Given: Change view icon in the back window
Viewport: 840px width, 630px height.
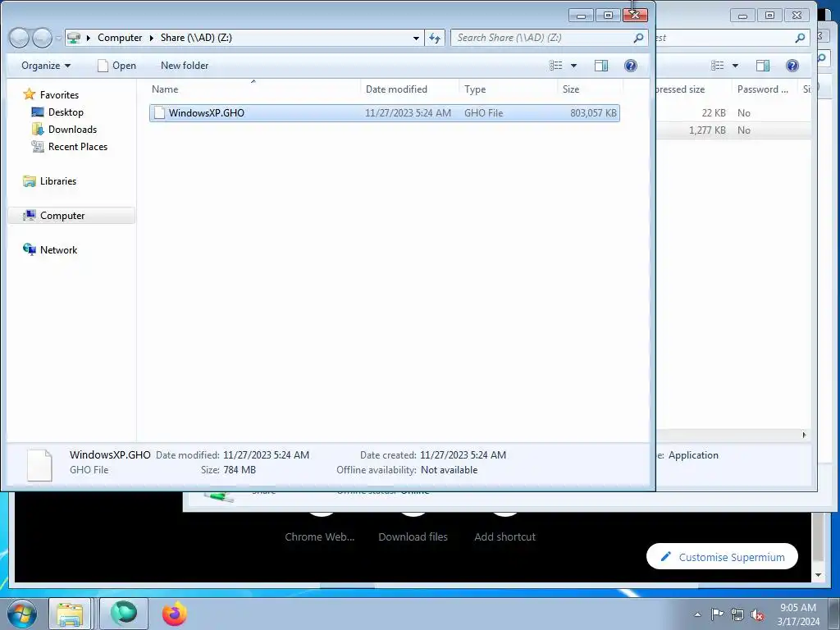Looking at the screenshot, I should pos(717,66).
